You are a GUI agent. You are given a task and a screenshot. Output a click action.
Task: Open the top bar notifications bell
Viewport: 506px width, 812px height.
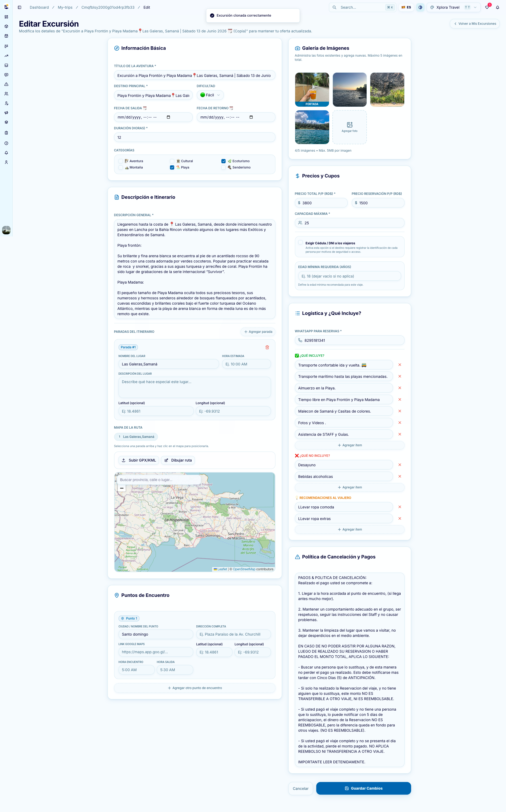point(498,7)
